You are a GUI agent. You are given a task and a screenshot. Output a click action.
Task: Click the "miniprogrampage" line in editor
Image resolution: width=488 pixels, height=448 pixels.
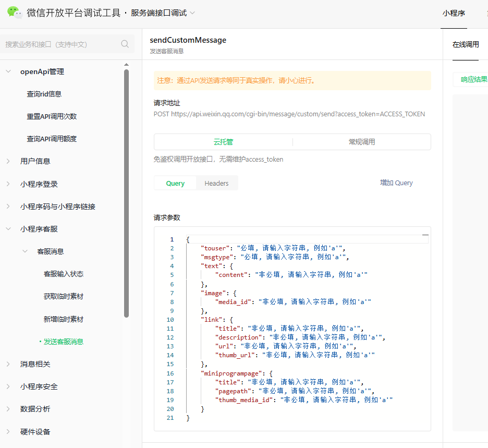[237, 373]
